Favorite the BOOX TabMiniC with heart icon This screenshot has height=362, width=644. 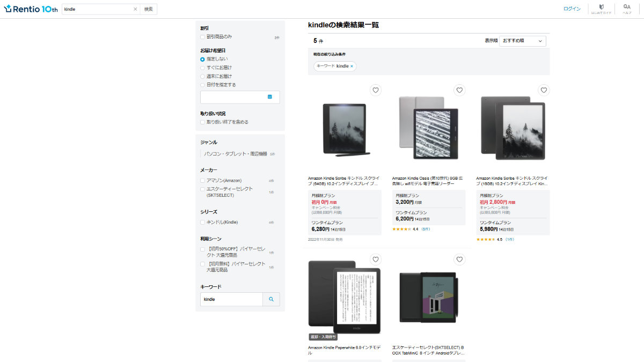459,260
